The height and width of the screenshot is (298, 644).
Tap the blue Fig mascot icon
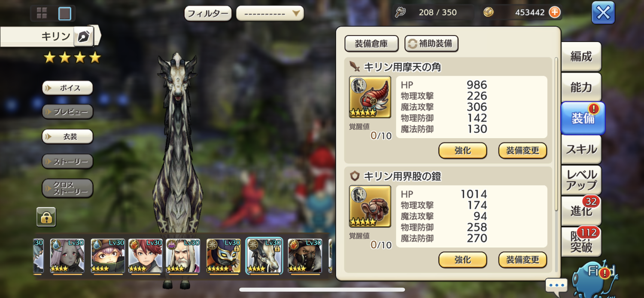pyautogui.click(x=596, y=278)
